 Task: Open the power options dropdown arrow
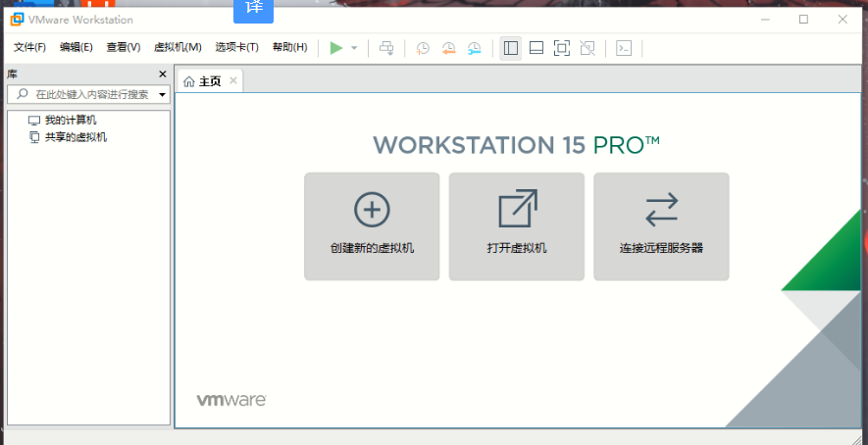[354, 48]
